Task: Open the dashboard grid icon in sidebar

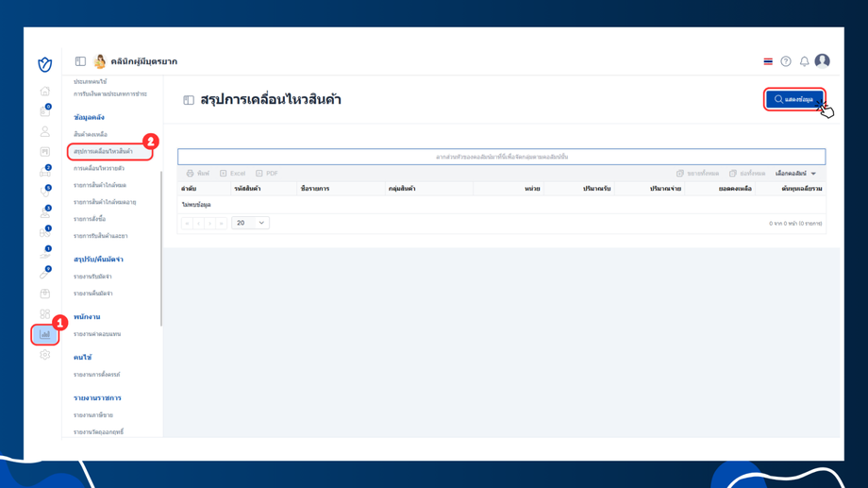Action: tap(45, 314)
